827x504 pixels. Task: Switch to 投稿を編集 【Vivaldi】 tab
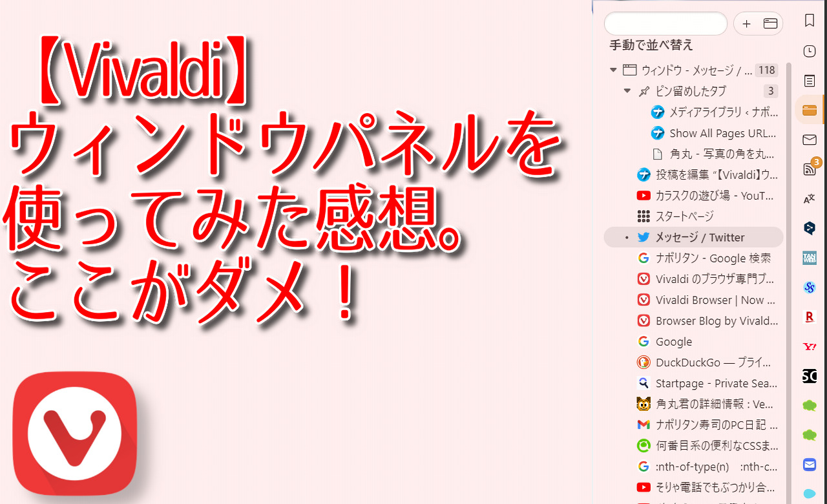point(693,174)
